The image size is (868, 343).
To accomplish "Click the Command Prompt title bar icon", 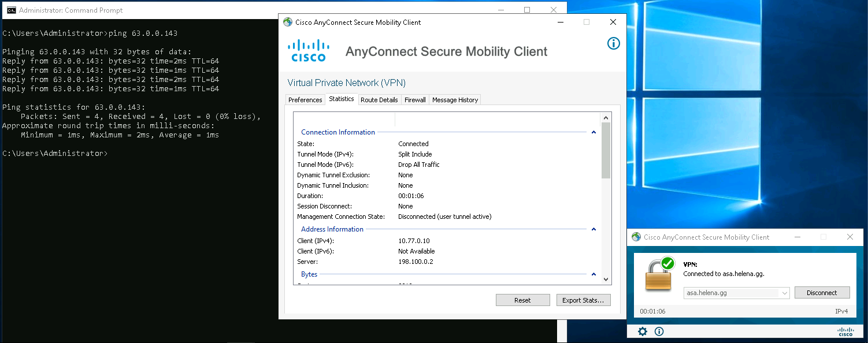I will click(10, 10).
